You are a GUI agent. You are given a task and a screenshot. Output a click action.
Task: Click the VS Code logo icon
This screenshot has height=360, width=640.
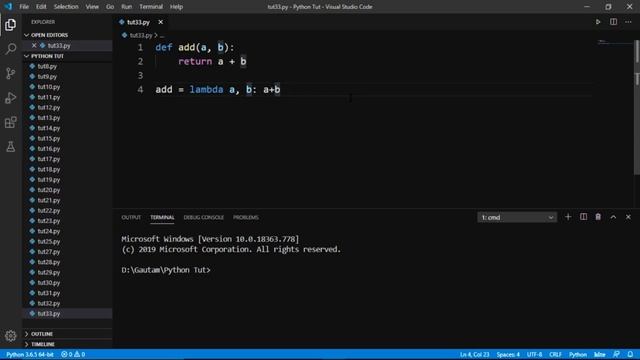click(8, 7)
